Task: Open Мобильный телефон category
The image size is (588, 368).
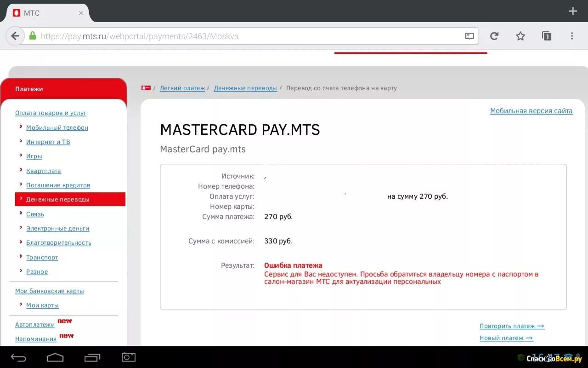Action: coord(57,127)
